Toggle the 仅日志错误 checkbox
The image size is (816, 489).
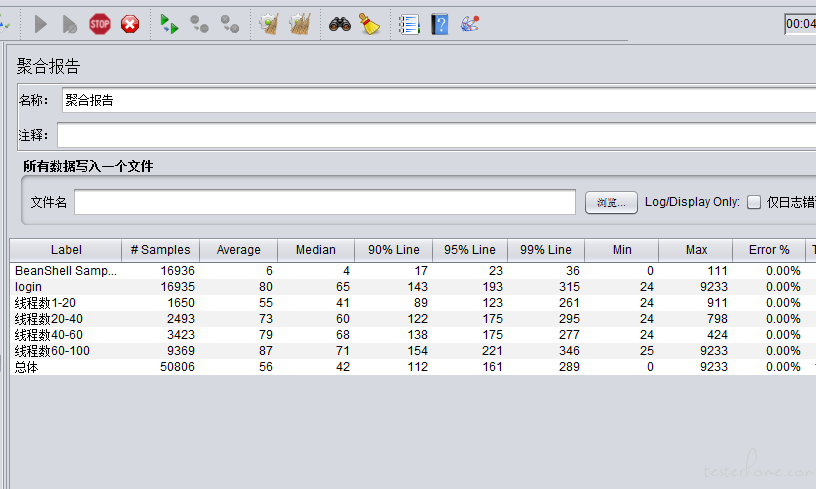click(754, 202)
